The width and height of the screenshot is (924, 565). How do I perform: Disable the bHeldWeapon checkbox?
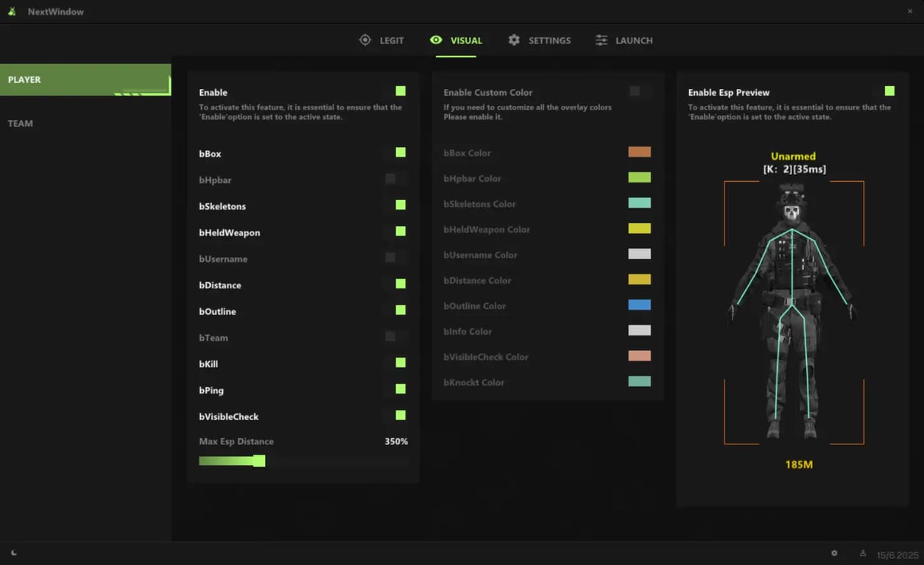(x=401, y=231)
